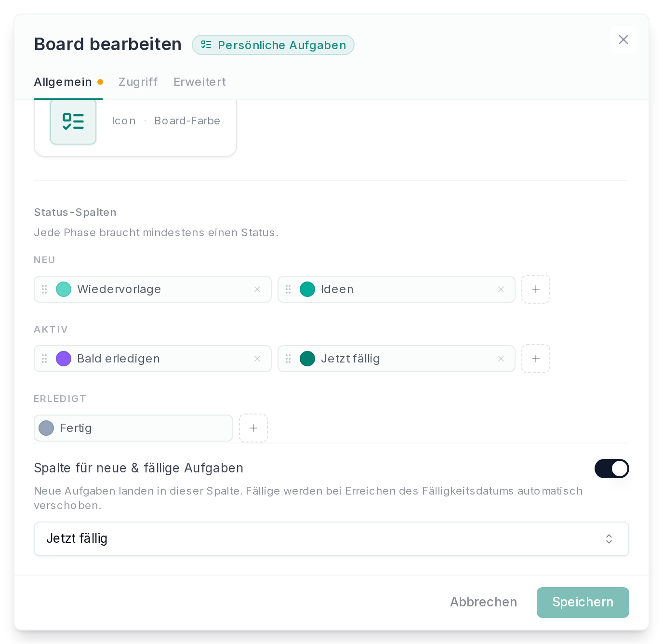Select the Allgemein tab
This screenshot has width=663, height=644.
(63, 82)
